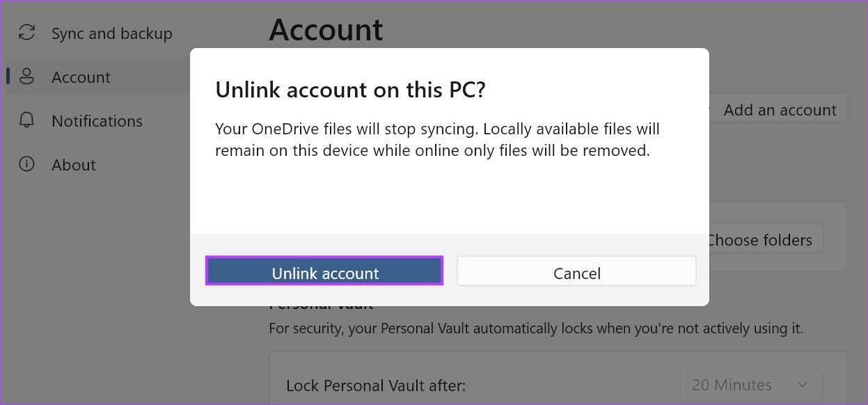The image size is (868, 405).
Task: Select the Account tab in the sidebar
Action: coord(81,77)
